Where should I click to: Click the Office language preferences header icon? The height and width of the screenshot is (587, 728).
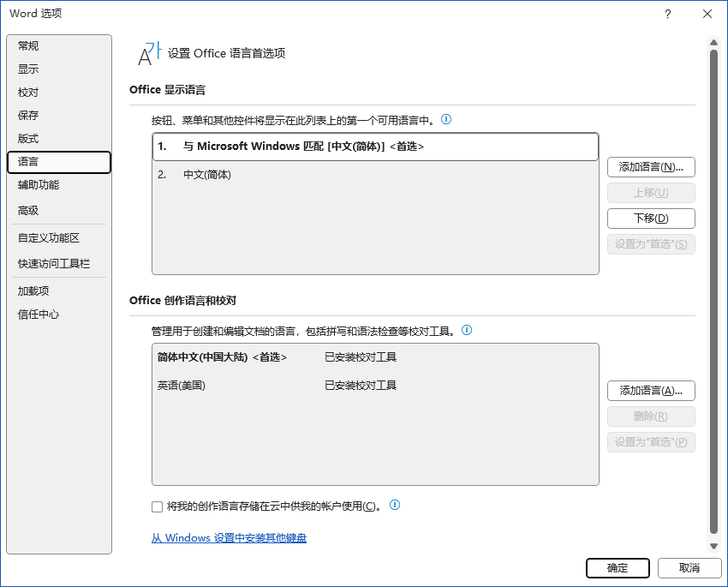[x=148, y=53]
